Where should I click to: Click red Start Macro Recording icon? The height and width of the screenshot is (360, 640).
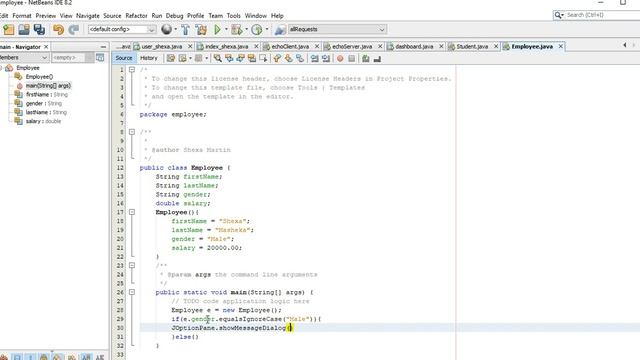click(340, 59)
